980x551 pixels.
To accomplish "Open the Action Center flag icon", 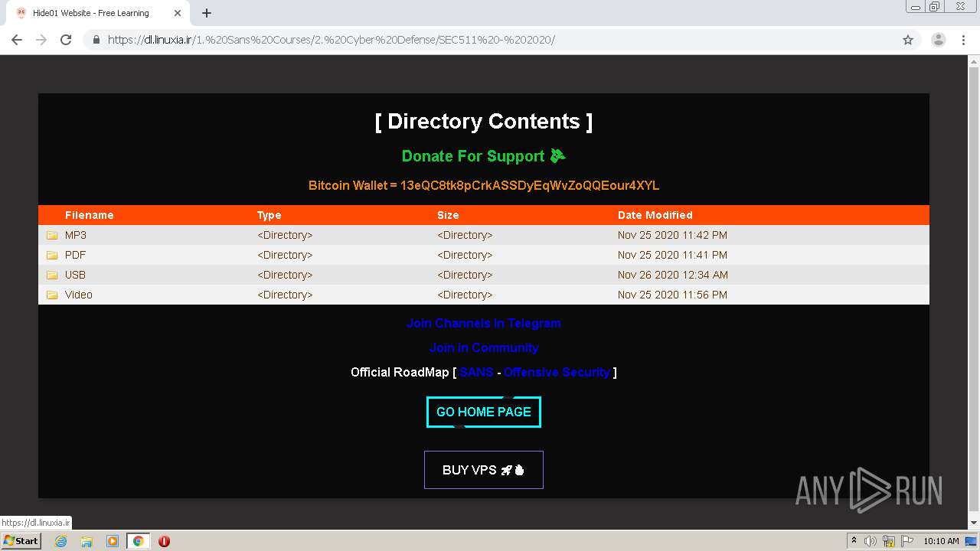I will coord(907,541).
